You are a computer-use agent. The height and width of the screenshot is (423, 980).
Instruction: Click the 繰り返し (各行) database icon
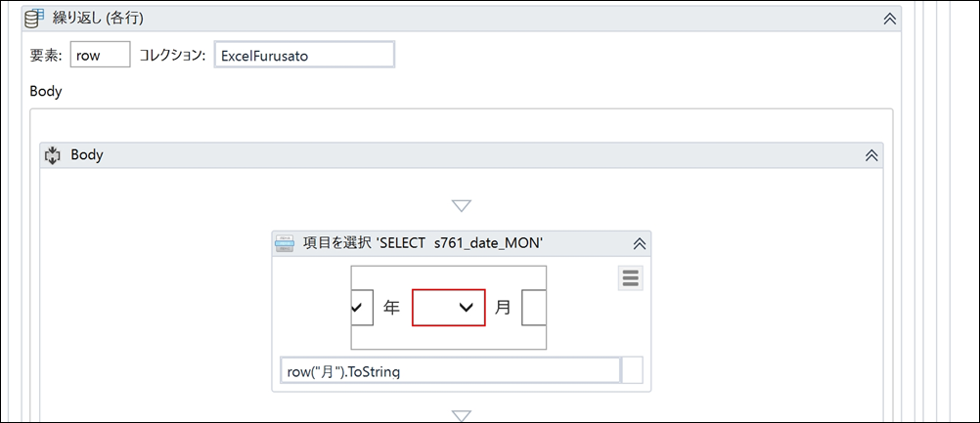34,19
